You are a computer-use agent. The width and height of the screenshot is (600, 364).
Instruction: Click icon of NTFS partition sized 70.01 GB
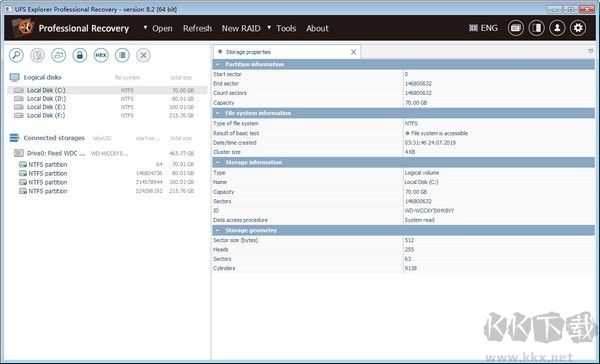[23, 165]
